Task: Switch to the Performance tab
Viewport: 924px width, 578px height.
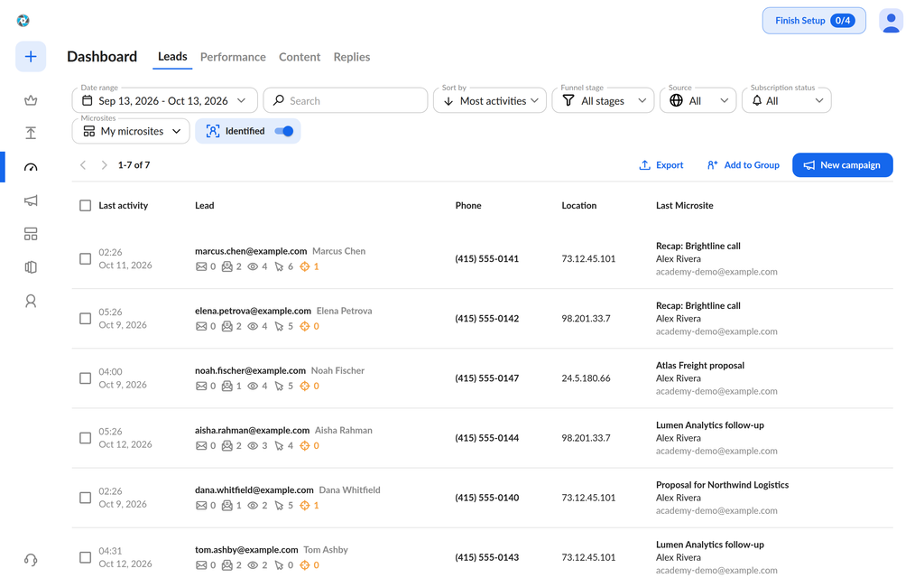Action: (x=233, y=57)
